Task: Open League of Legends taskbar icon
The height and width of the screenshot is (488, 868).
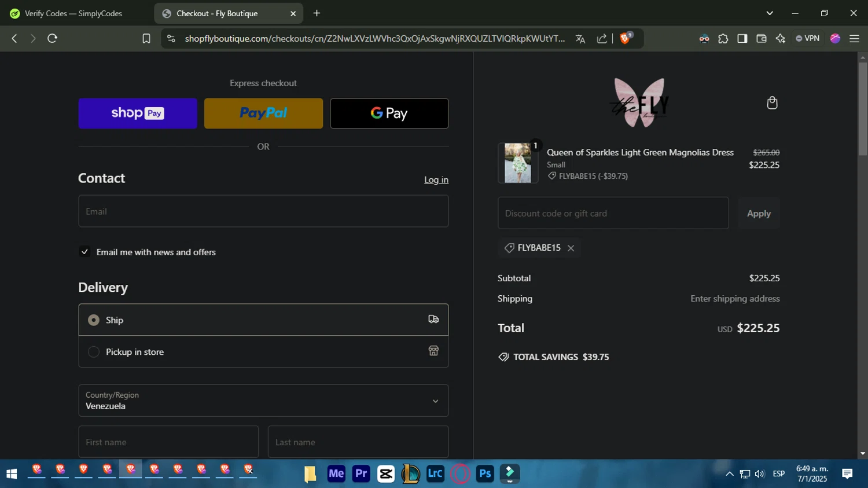Action: click(411, 474)
